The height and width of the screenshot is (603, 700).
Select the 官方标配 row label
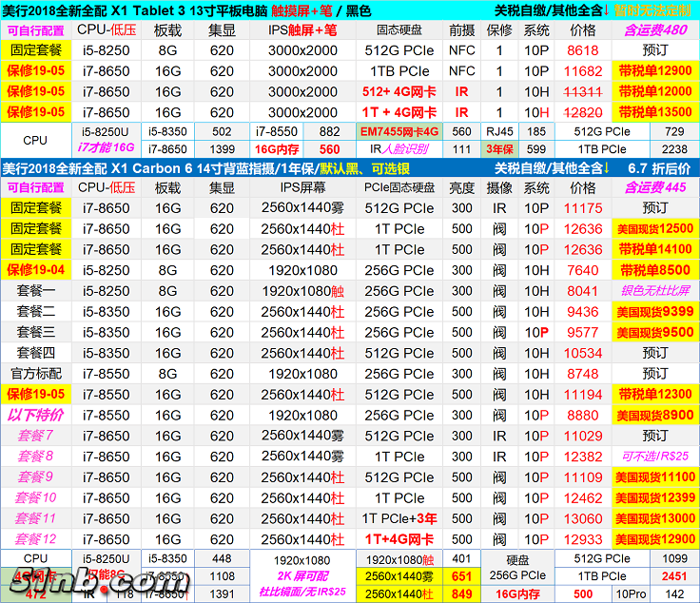click(36, 374)
